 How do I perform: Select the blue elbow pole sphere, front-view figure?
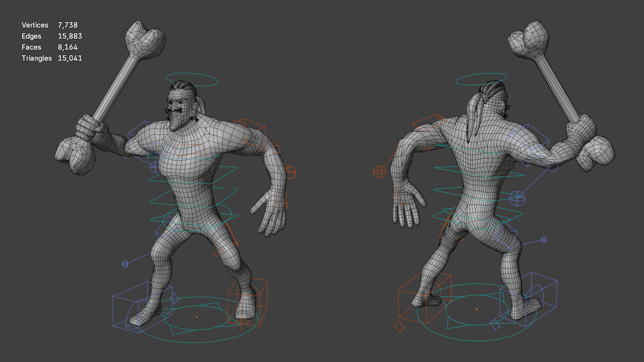(154, 167)
